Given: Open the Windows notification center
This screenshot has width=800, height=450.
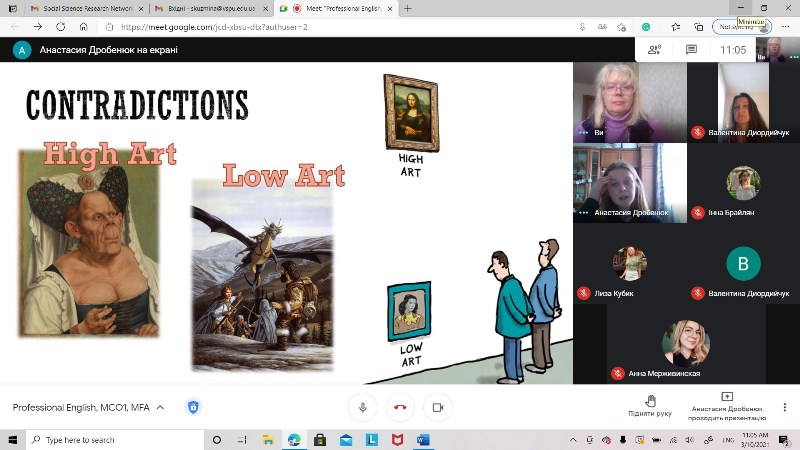Looking at the screenshot, I should 784,440.
